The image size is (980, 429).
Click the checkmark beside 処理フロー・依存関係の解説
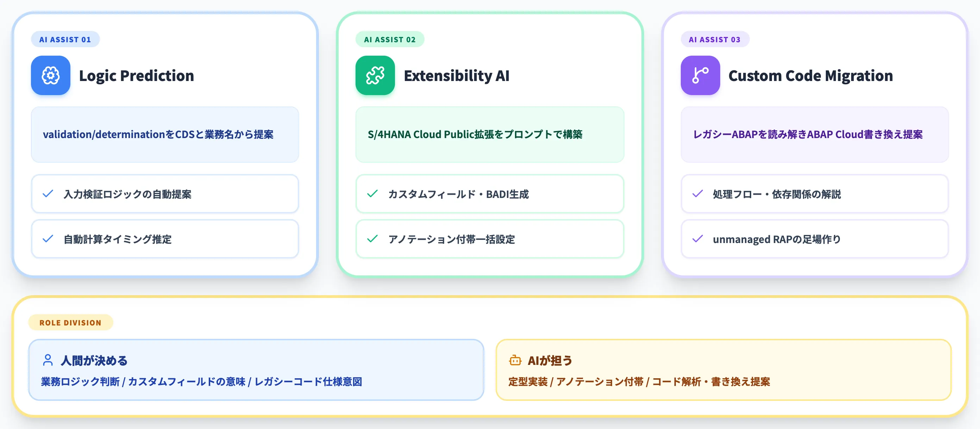[x=698, y=194]
